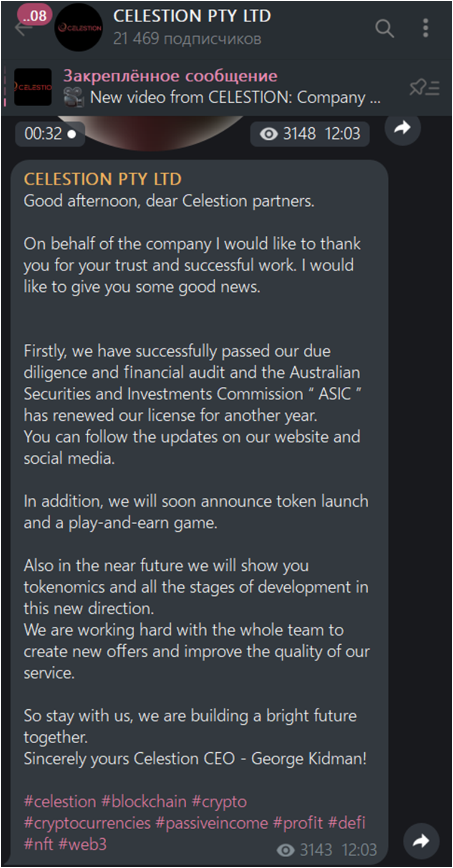Open the three-dot more options menu
This screenshot has height=868, width=453.
tap(425, 28)
